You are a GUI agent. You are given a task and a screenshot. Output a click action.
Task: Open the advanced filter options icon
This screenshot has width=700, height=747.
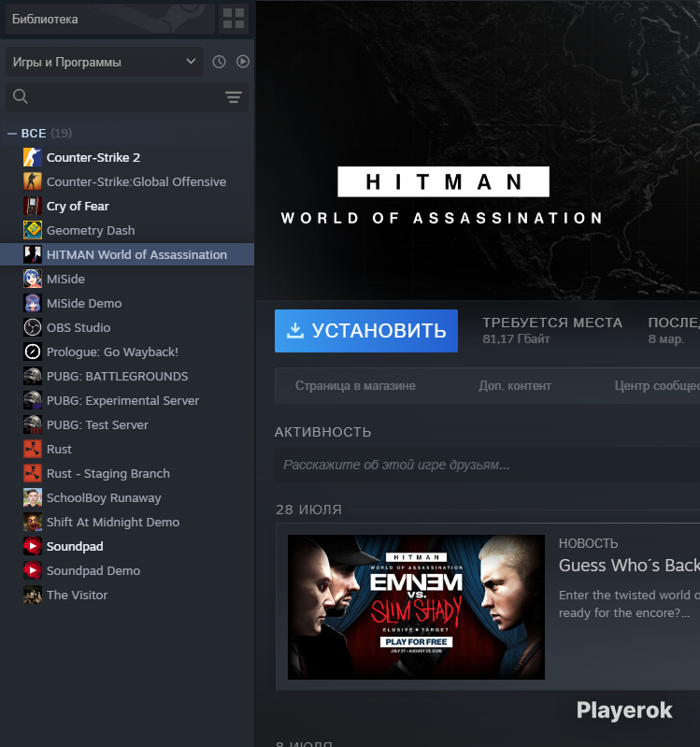point(234,97)
